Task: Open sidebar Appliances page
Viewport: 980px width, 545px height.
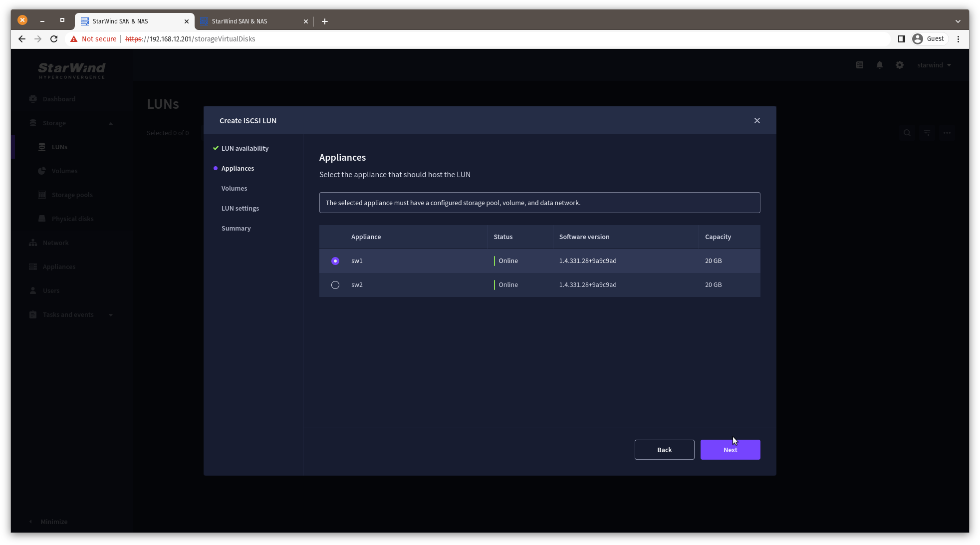Action: click(x=59, y=267)
